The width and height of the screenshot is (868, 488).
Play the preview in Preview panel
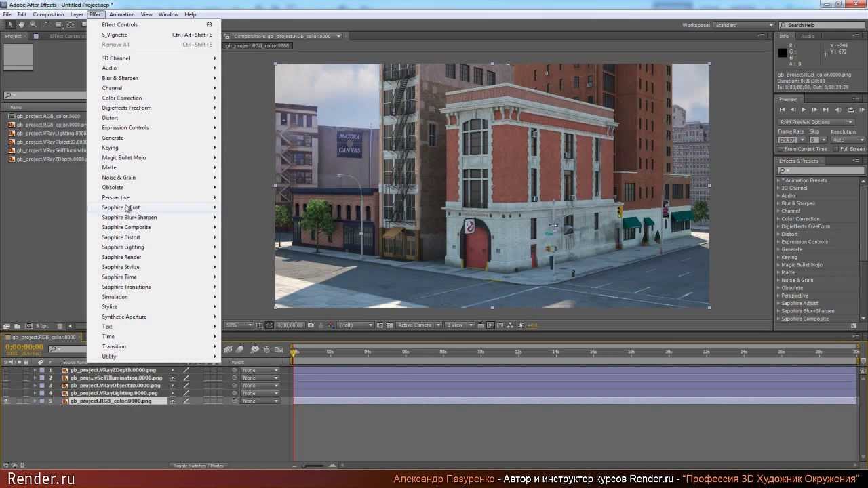click(804, 110)
